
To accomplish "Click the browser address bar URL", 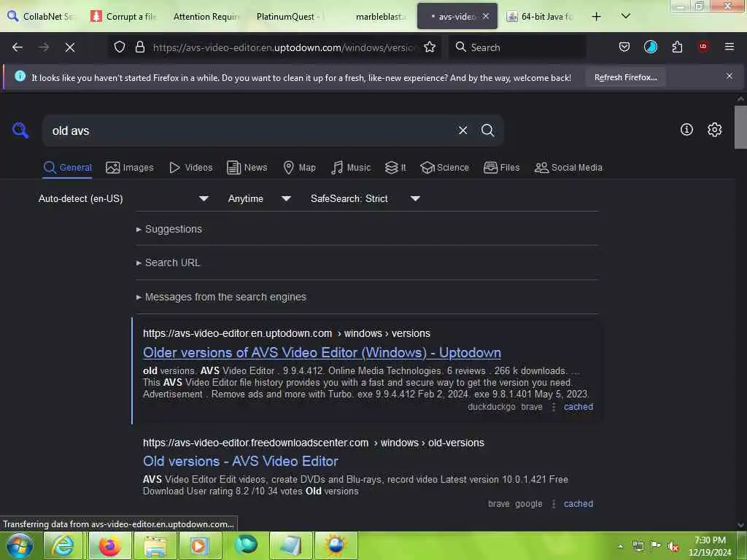I will tap(285, 47).
